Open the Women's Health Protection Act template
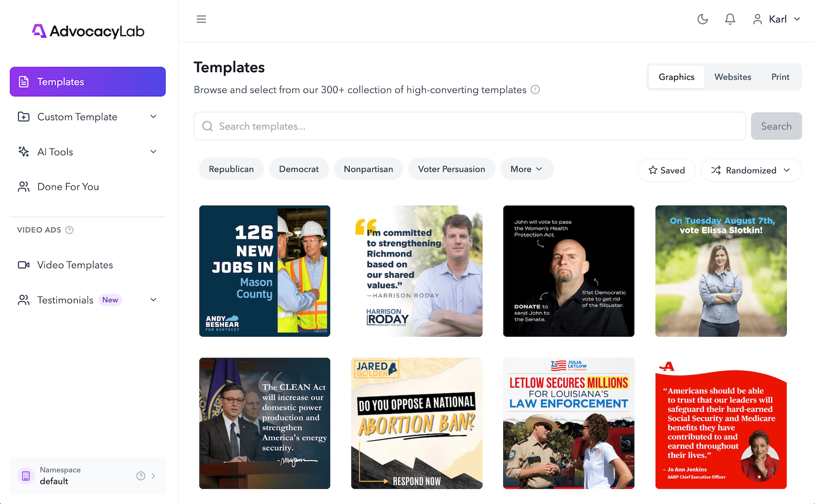The width and height of the screenshot is (815, 504). tap(569, 271)
